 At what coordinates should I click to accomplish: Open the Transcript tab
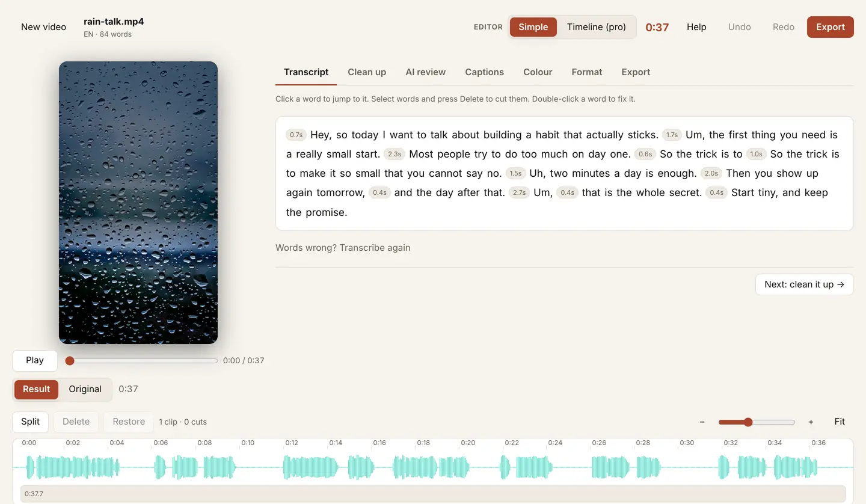click(x=306, y=72)
